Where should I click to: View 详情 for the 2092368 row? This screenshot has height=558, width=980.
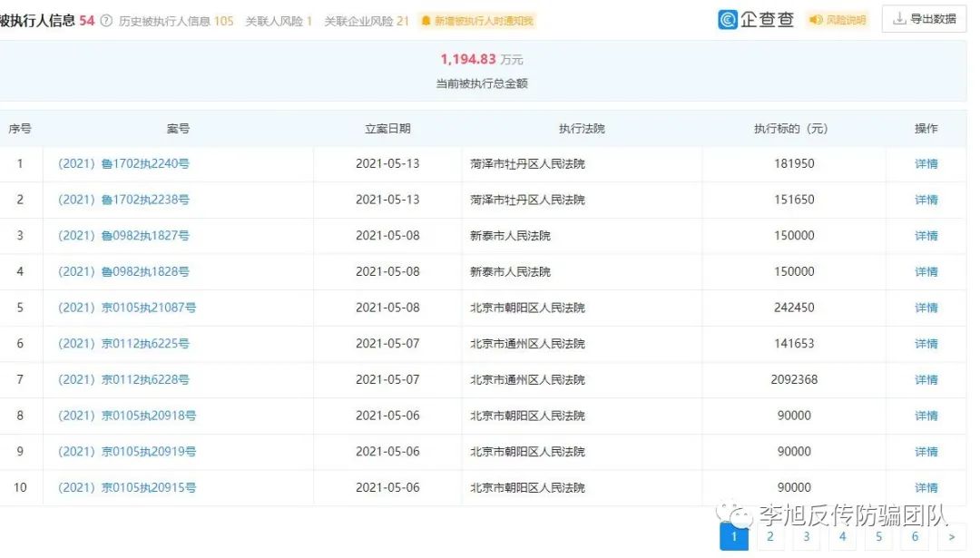926,379
